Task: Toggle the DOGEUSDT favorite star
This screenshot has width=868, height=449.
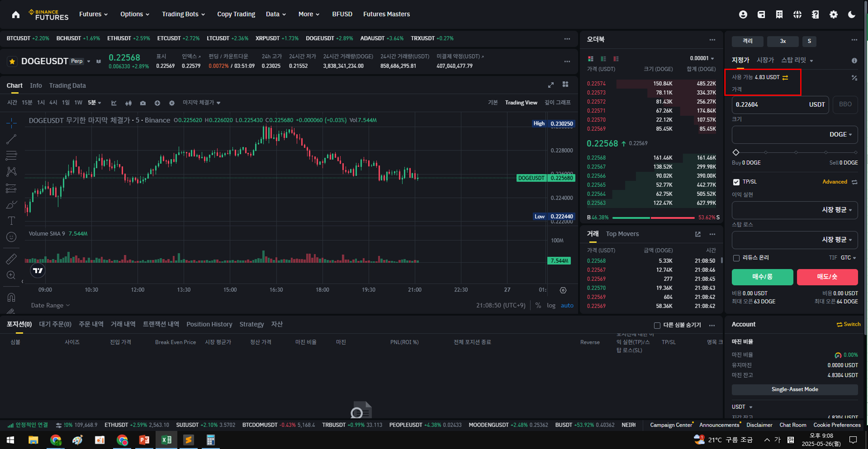Action: point(12,61)
